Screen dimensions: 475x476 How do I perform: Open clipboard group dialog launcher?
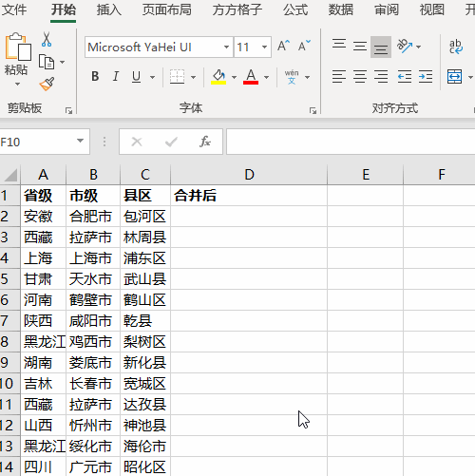tap(68, 110)
